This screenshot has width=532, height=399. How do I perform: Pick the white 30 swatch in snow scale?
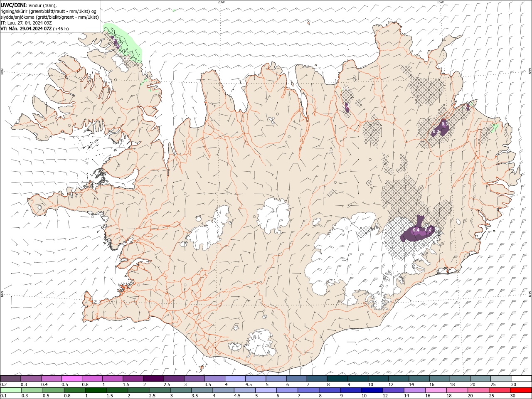[x=521, y=379]
